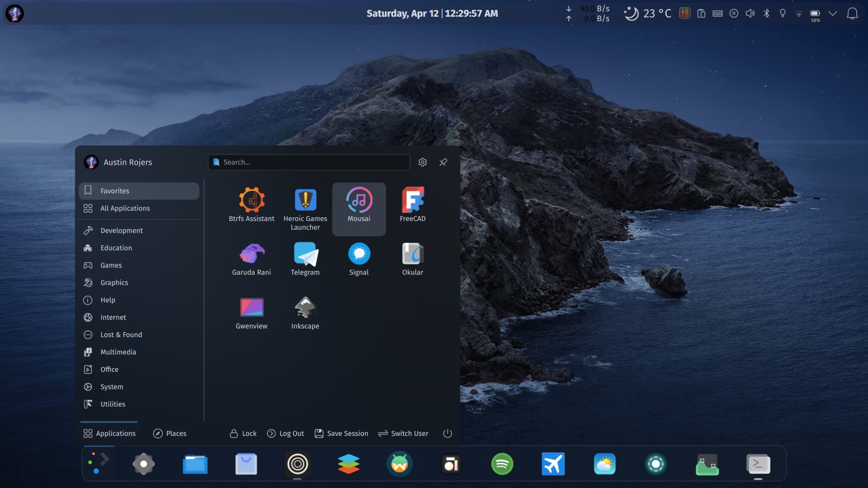Image resolution: width=868 pixels, height=488 pixels.
Task: Click the Garuda launcher icon in top panel
Action: [x=14, y=14]
